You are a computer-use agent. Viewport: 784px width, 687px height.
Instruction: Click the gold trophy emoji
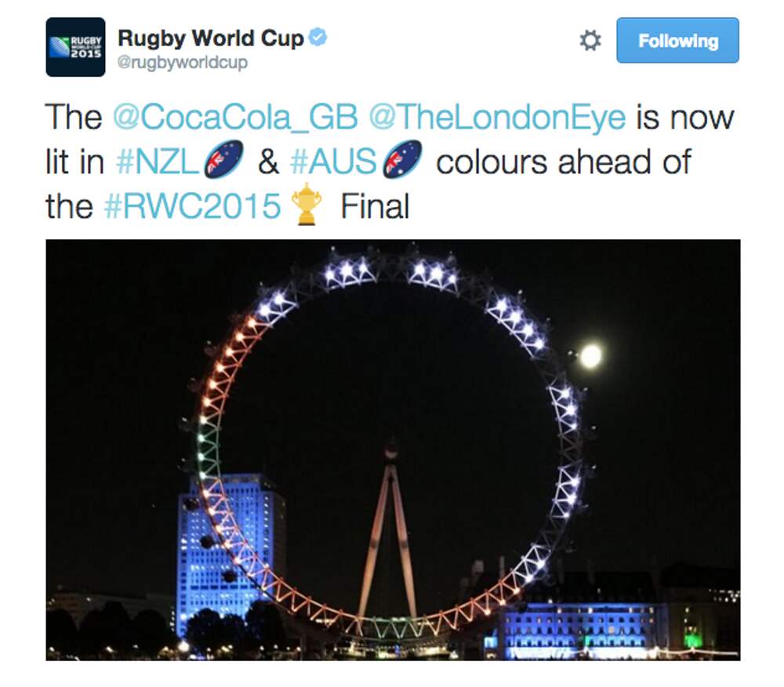pyautogui.click(x=306, y=203)
